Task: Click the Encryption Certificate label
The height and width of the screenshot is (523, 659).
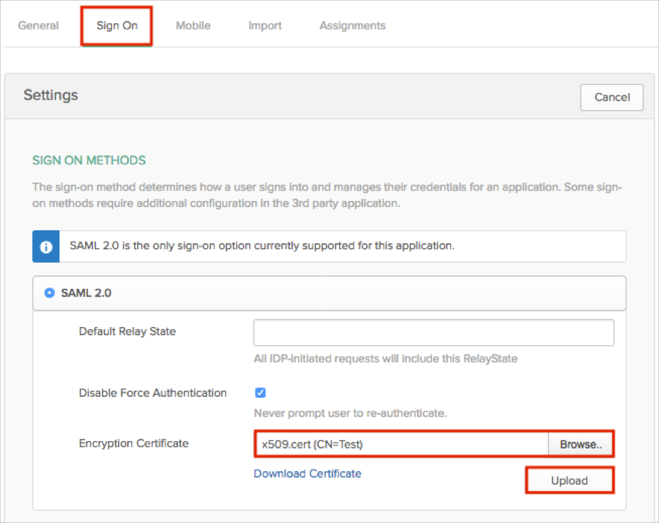Action: click(134, 443)
